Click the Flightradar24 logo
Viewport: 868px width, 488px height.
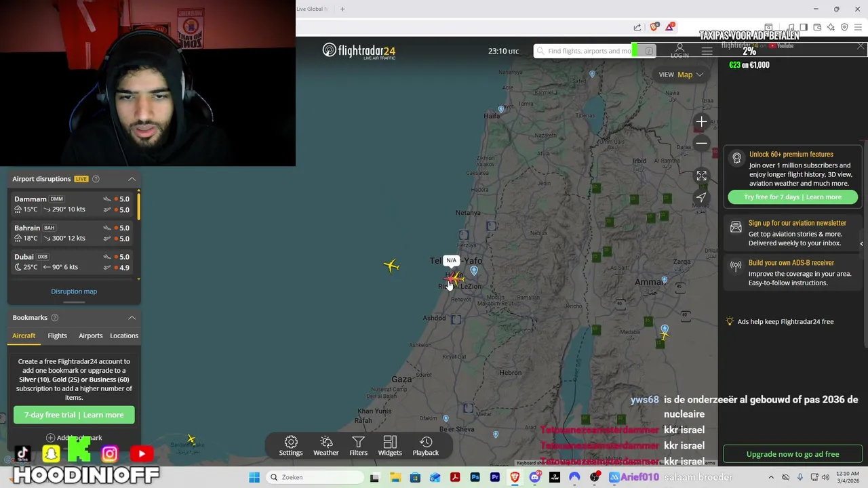click(x=359, y=51)
